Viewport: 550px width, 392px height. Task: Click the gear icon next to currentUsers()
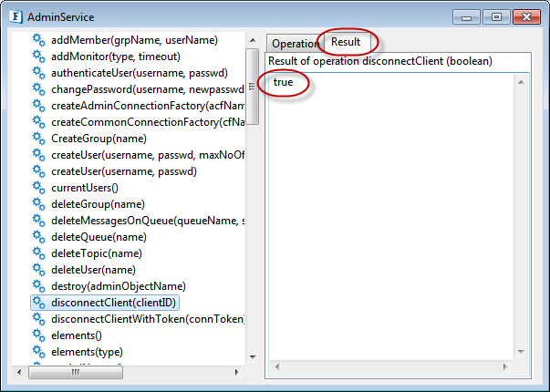point(38,188)
